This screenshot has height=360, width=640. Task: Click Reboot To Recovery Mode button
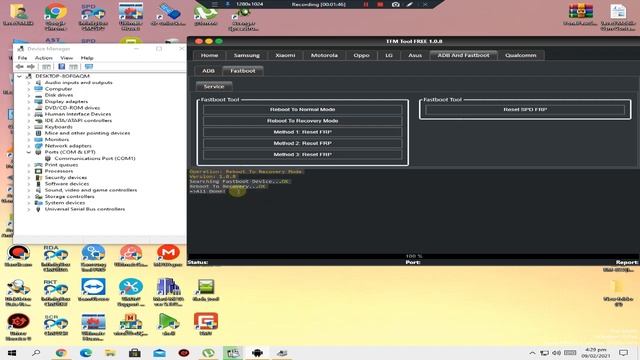(302, 121)
